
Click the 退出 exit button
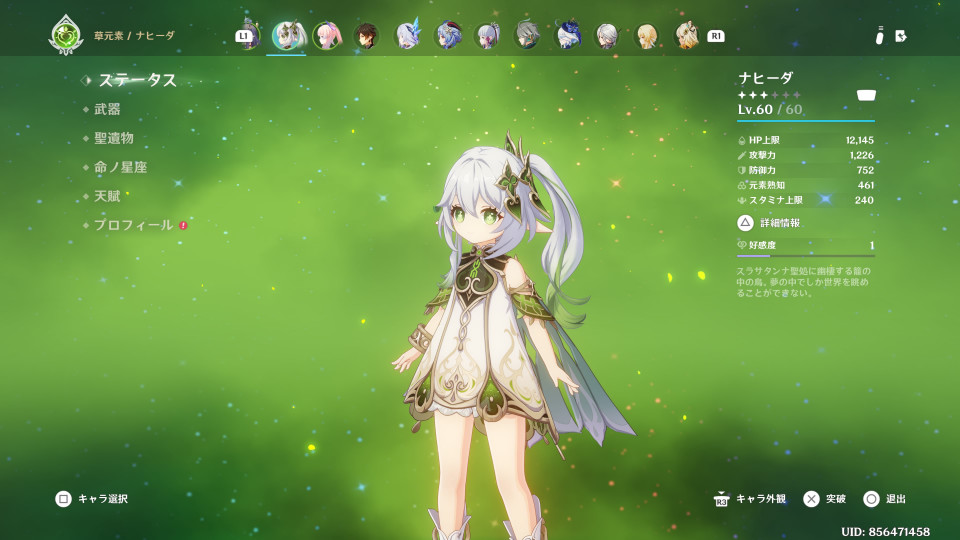[x=885, y=499]
